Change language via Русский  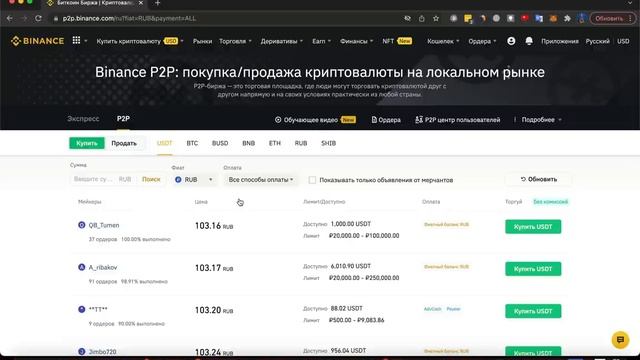598,41
